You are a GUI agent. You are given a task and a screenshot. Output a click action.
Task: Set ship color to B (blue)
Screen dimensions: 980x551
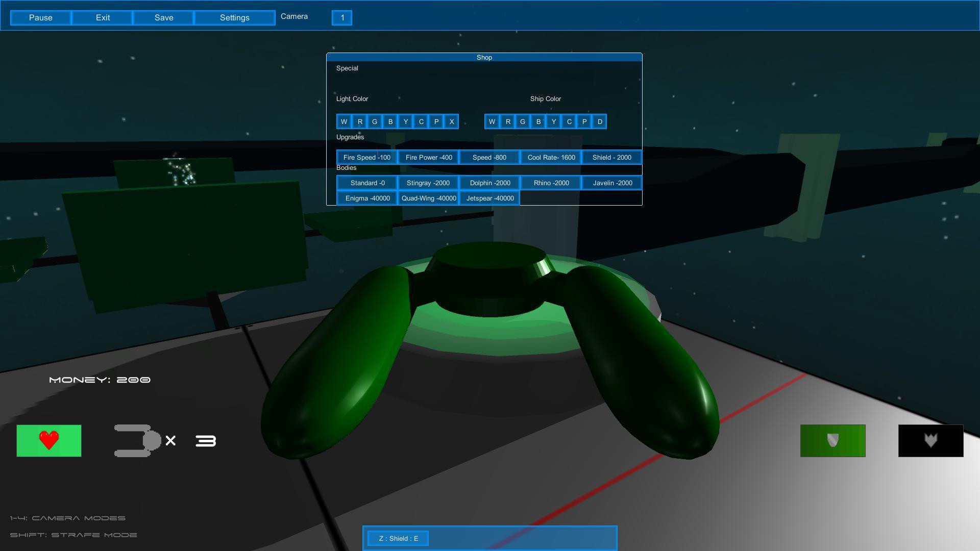[x=538, y=121]
